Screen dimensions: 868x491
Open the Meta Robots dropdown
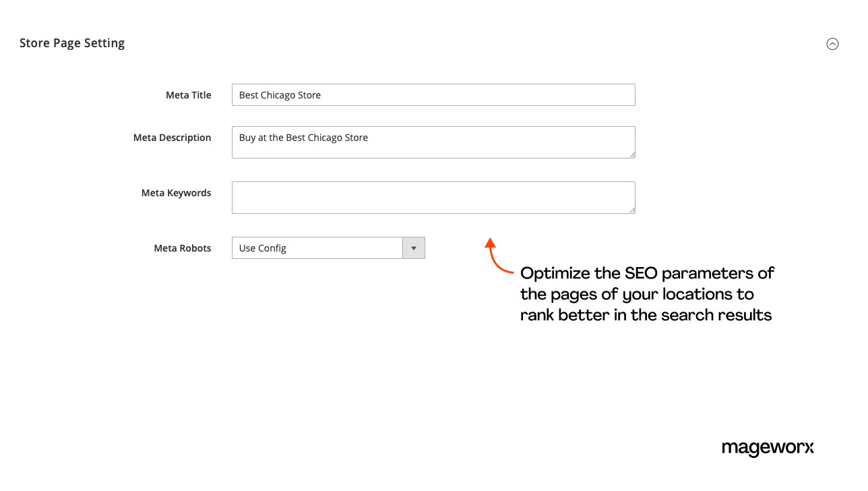tap(317, 248)
